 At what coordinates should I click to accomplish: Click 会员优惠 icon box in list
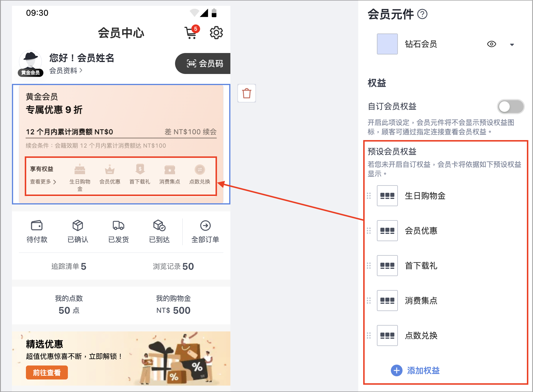pyautogui.click(x=387, y=231)
